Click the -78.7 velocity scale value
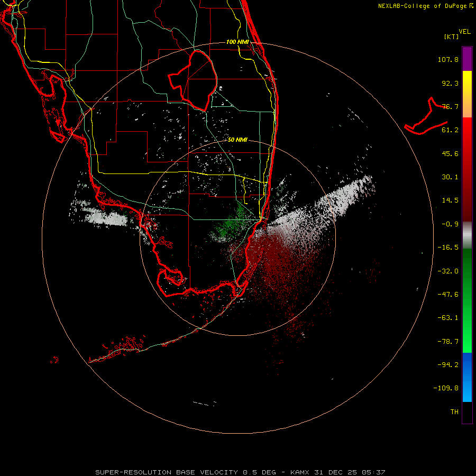Viewport: 476px width, 476px height. [448, 342]
